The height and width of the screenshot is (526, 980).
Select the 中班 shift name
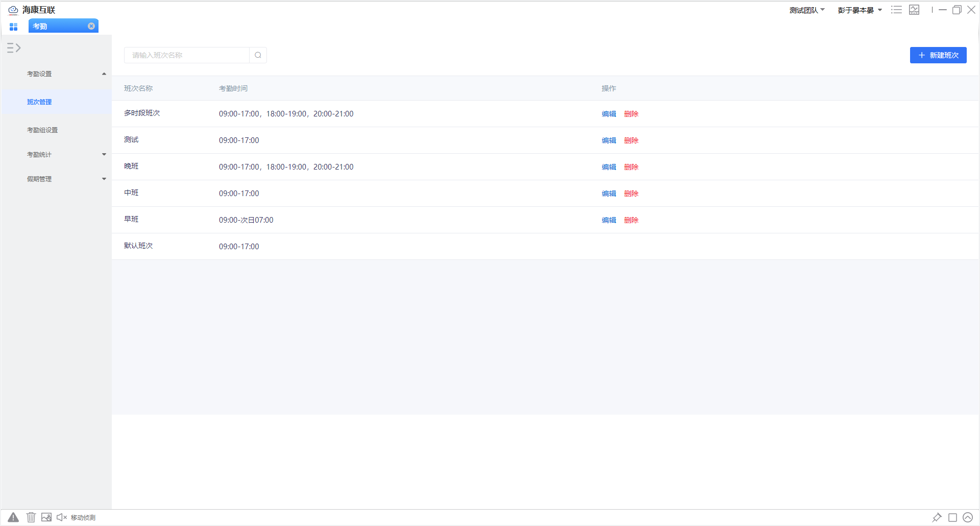coord(131,193)
